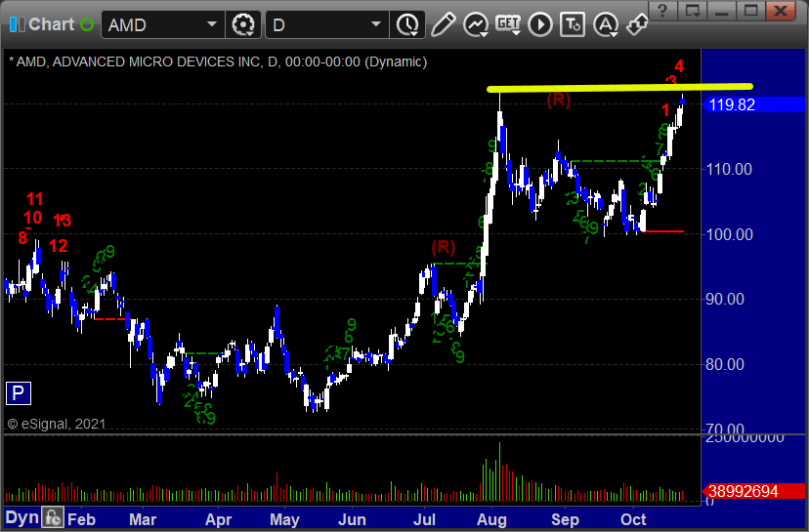Screen dimensions: 809x532
Task: Open the circled A alerts menu
Action: point(606,24)
